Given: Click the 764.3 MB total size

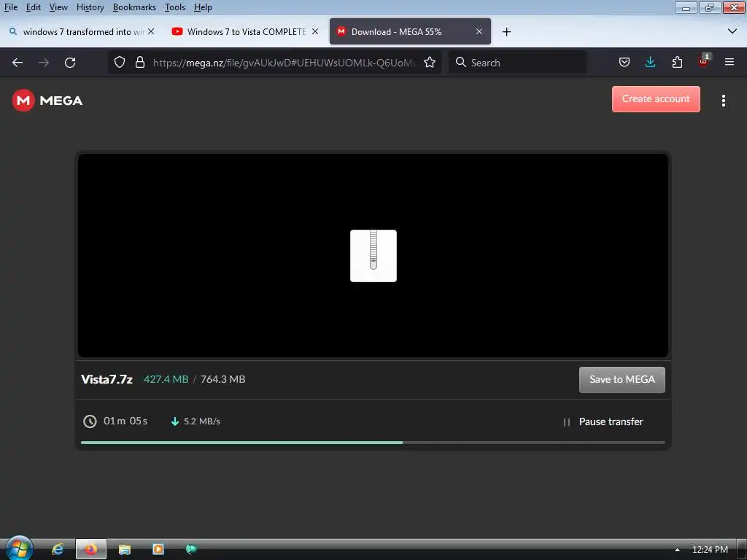Looking at the screenshot, I should click(223, 379).
